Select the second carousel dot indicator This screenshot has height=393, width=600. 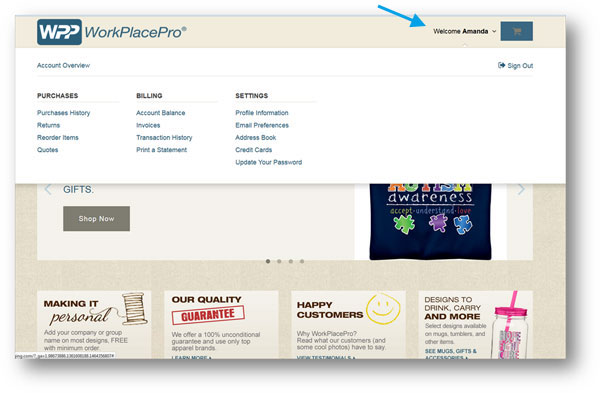point(279,261)
